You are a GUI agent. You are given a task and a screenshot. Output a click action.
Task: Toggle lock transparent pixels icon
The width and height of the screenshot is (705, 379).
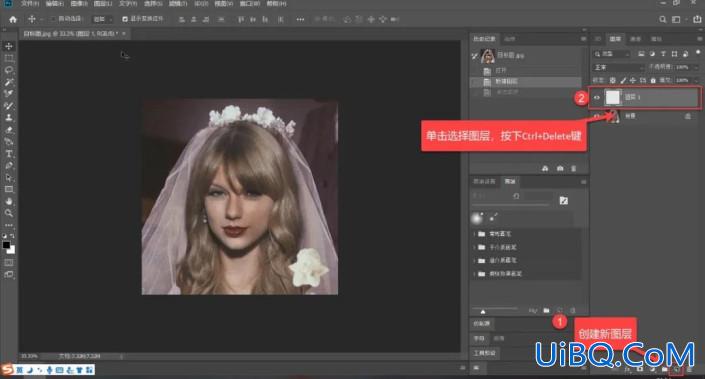[612, 80]
